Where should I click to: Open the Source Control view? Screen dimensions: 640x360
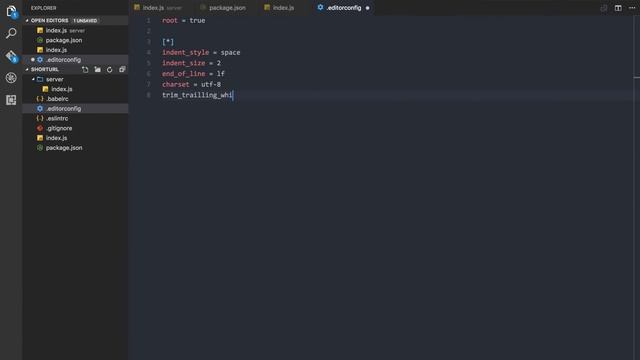click(x=11, y=56)
